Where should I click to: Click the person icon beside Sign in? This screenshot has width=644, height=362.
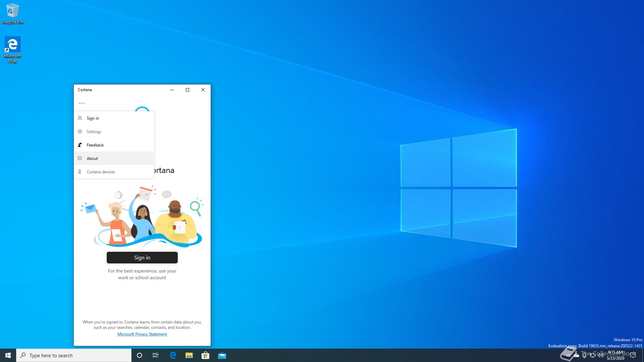coord(80,118)
